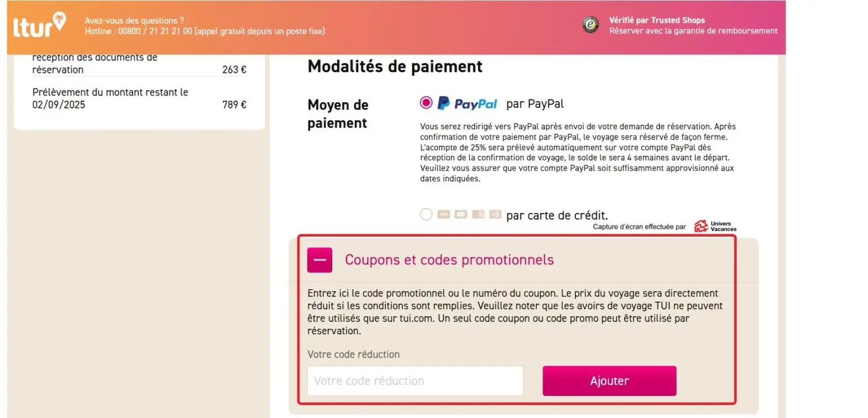This screenshot has width=868, height=418.
Task: Click the 'Votre code réduction' field label
Action: pos(353,354)
